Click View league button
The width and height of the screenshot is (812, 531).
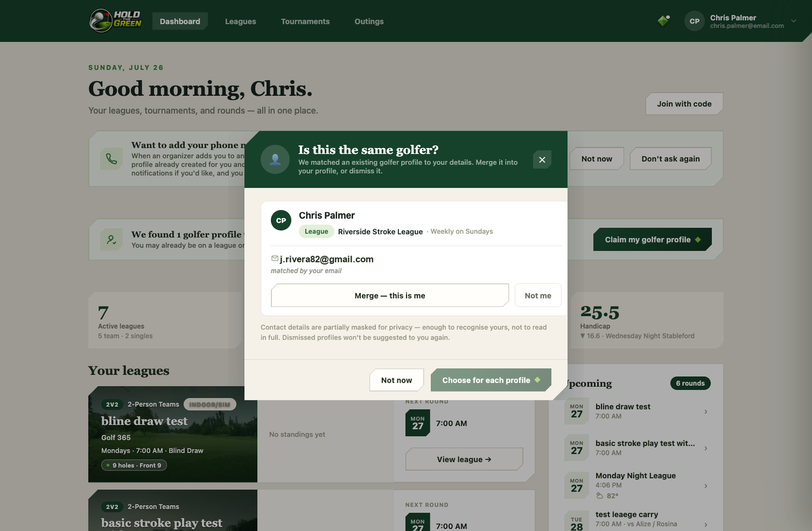(464, 459)
